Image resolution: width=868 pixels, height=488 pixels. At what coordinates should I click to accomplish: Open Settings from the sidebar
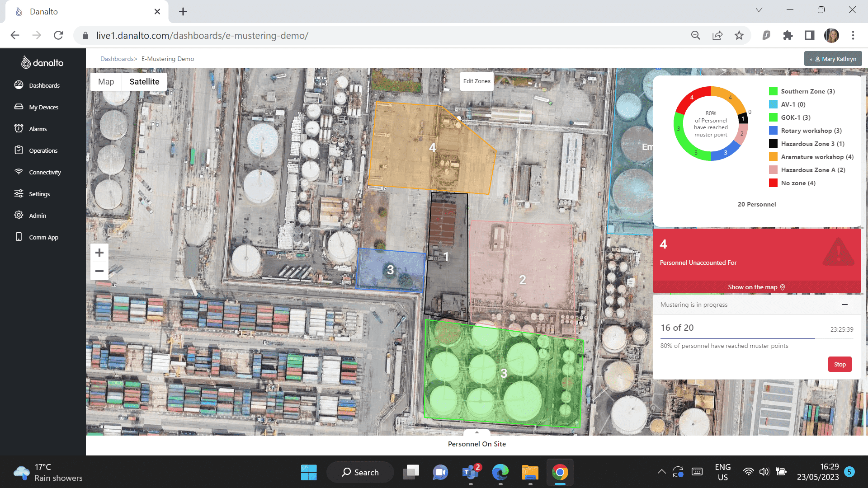32,194
